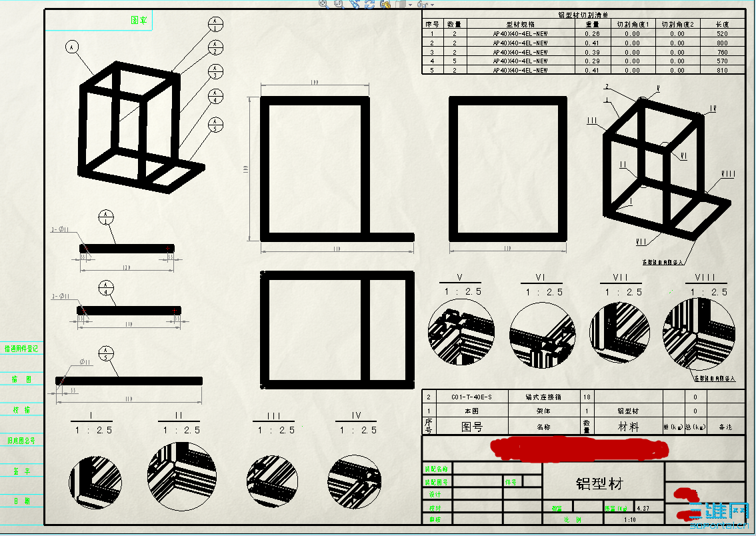Click the Display Style cube icon

(401, 4)
